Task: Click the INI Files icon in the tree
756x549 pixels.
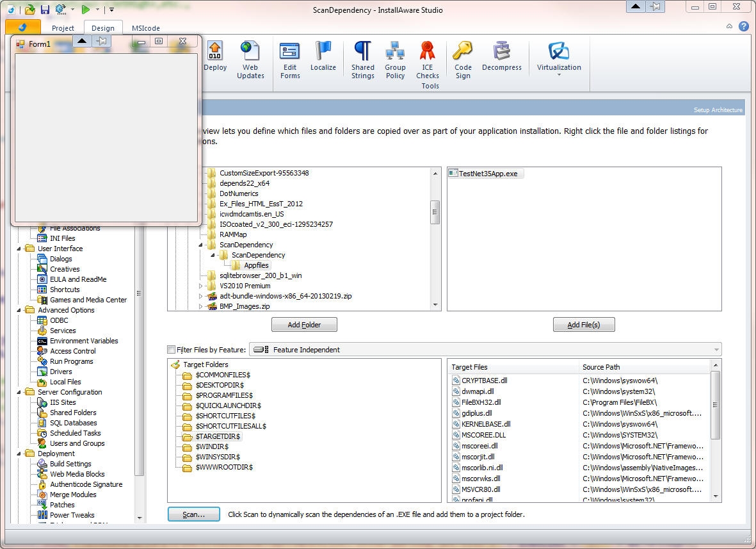Action: click(x=42, y=238)
